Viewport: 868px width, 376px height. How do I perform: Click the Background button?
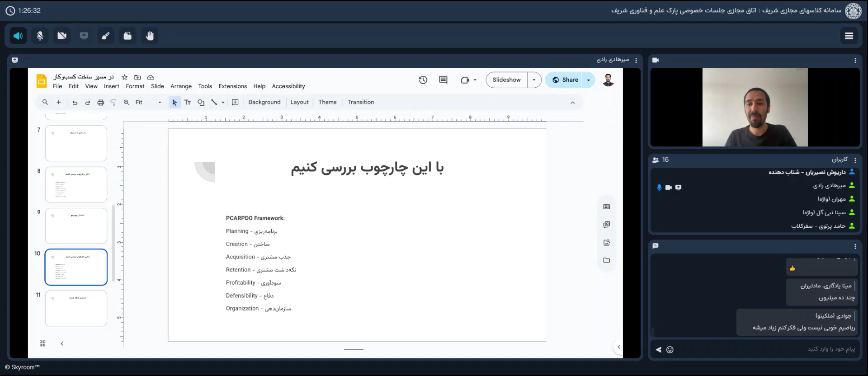click(x=264, y=103)
